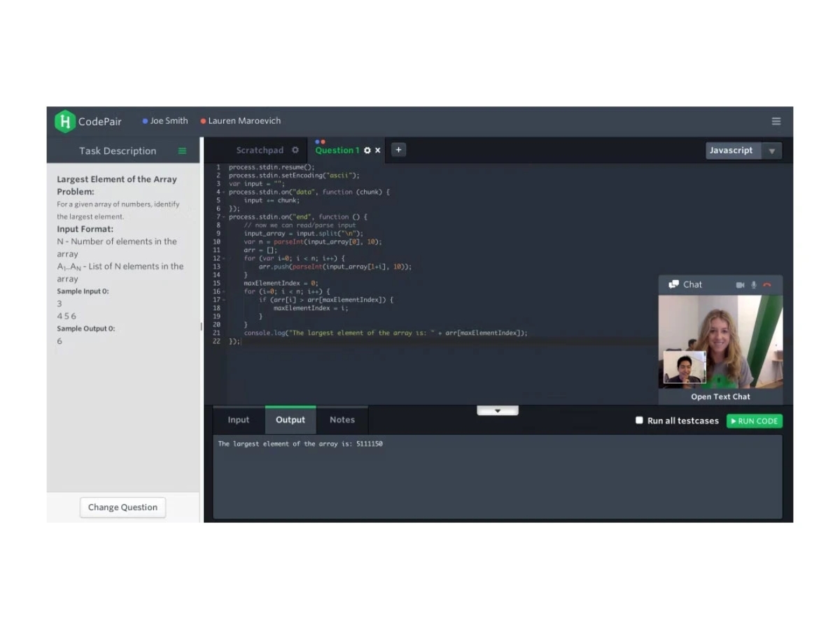Image resolution: width=840 pixels, height=630 pixels.
Task: Switch to the Input tab
Action: coord(239,420)
